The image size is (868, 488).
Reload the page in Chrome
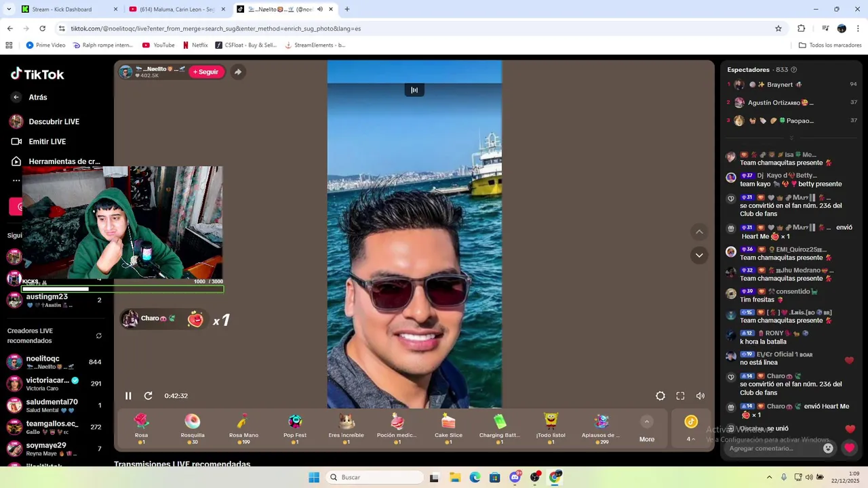[x=43, y=28]
